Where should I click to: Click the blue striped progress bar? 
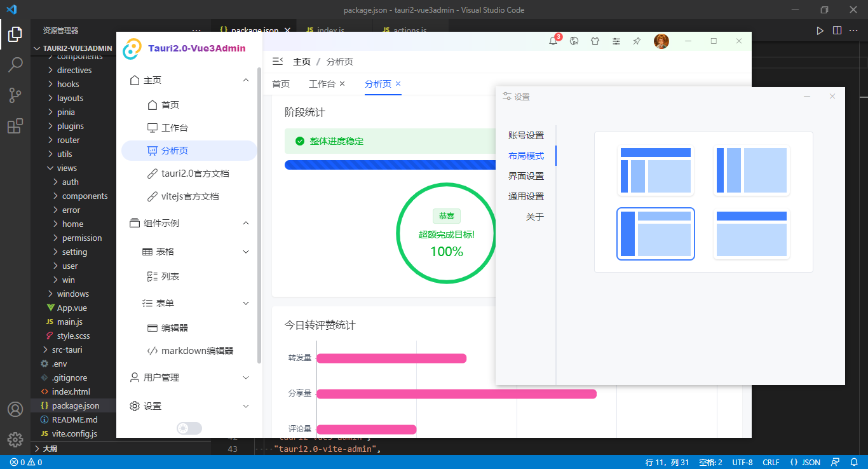[390, 165]
